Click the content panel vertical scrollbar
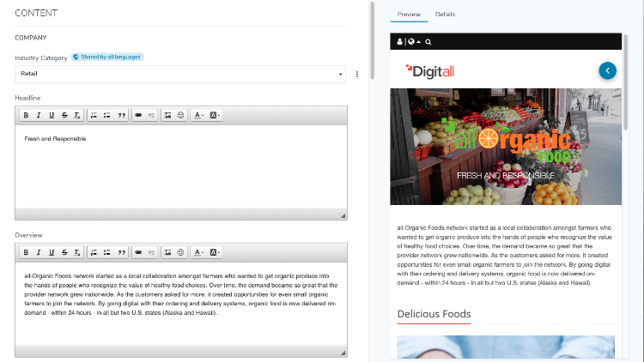644x362 pixels. pyautogui.click(x=372, y=40)
